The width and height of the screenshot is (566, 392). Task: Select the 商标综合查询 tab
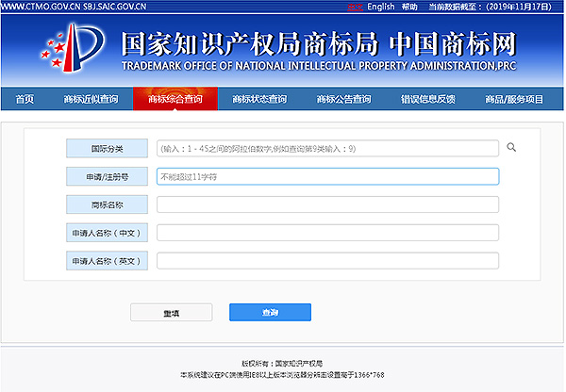click(175, 99)
